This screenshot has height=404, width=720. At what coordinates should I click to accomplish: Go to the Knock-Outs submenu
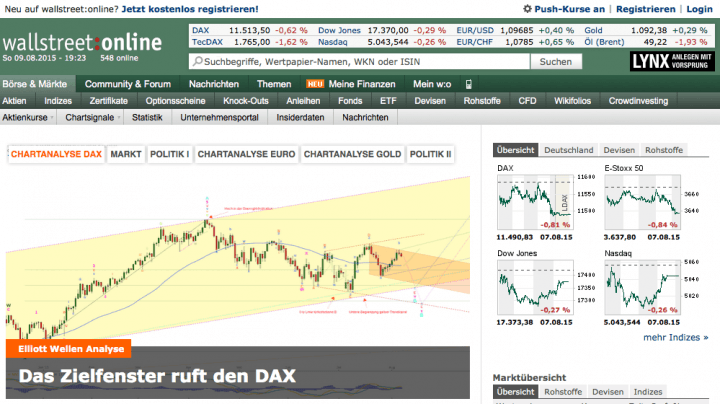tap(246, 101)
